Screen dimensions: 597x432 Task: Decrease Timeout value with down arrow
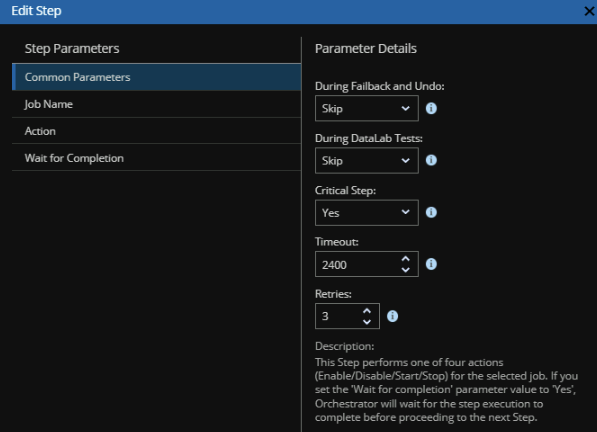pos(405,269)
